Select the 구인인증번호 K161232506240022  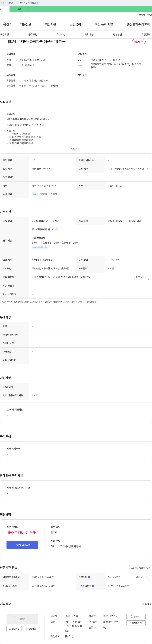coord(119,586)
